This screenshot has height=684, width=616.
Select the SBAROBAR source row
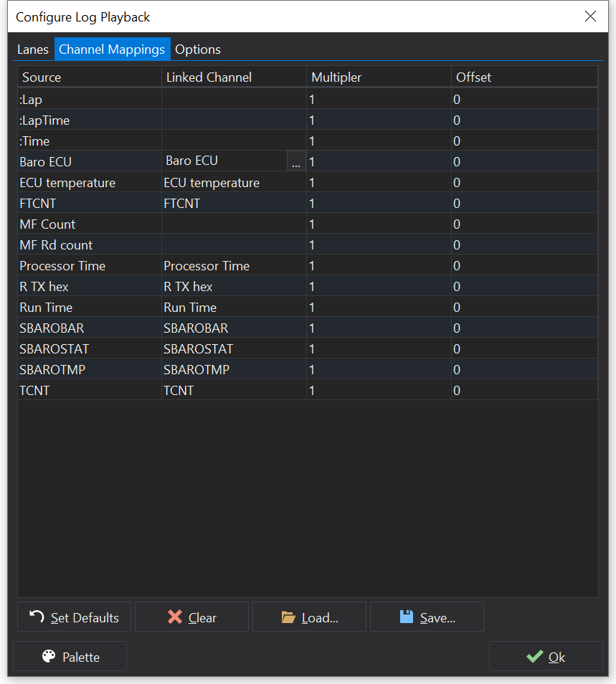click(90, 328)
